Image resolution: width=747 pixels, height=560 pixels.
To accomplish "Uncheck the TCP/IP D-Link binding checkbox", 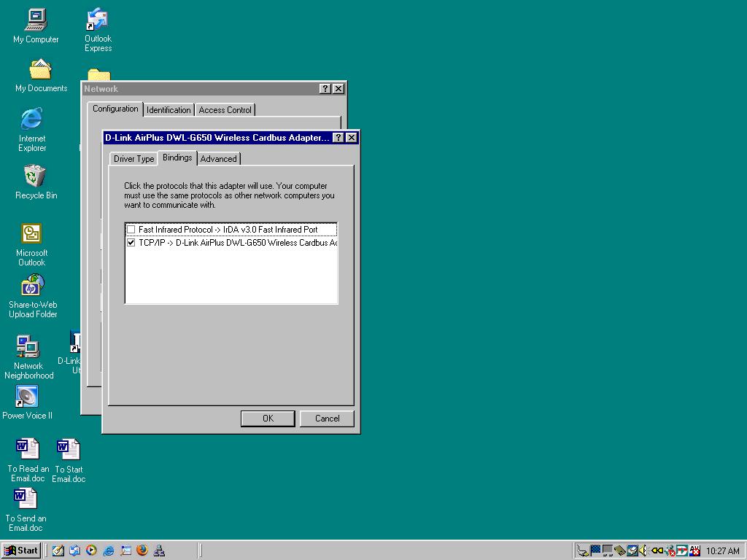I will point(131,242).
